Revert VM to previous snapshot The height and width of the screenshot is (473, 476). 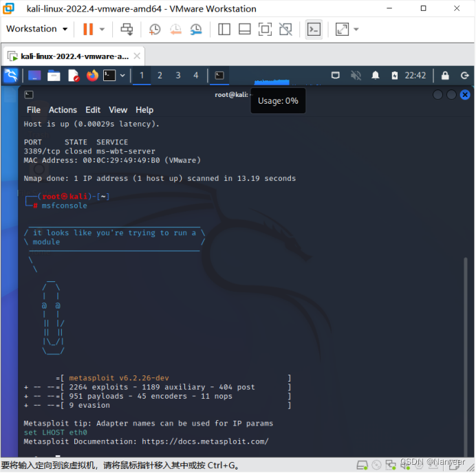click(175, 30)
